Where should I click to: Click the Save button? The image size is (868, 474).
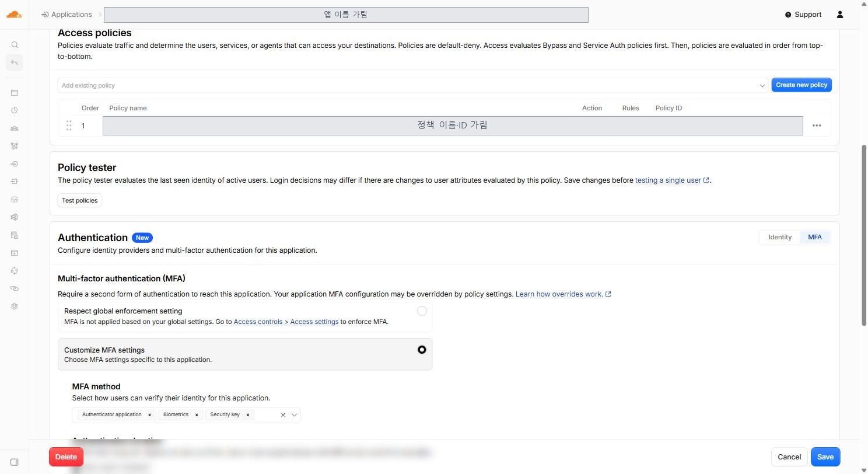coord(825,457)
